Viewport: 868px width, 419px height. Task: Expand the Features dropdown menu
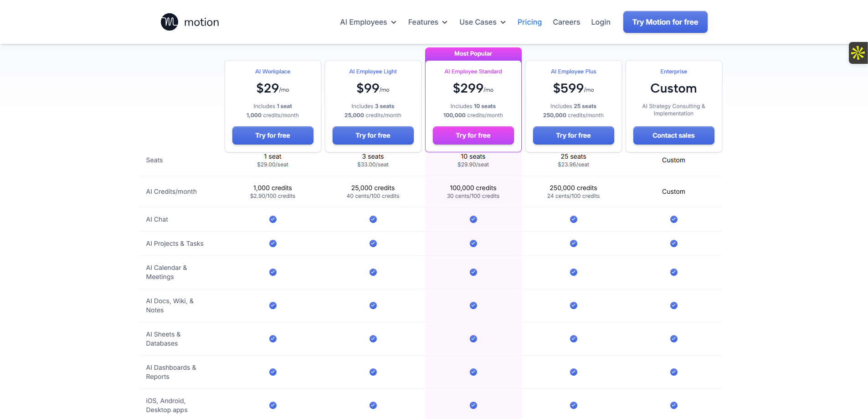pos(428,22)
